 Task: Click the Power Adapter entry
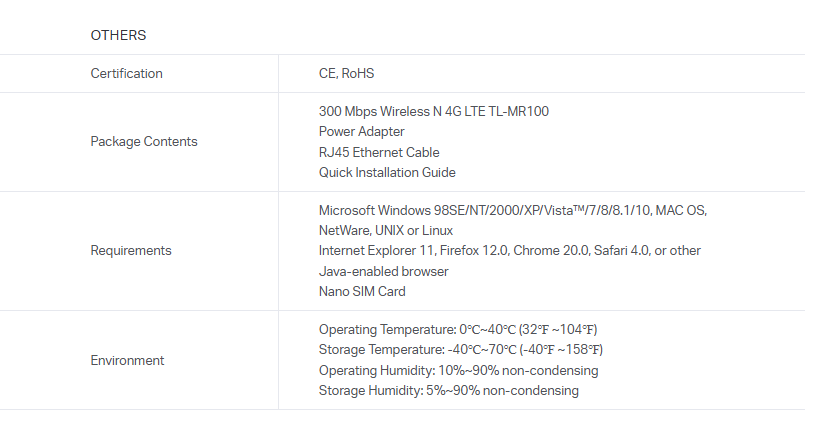361,131
